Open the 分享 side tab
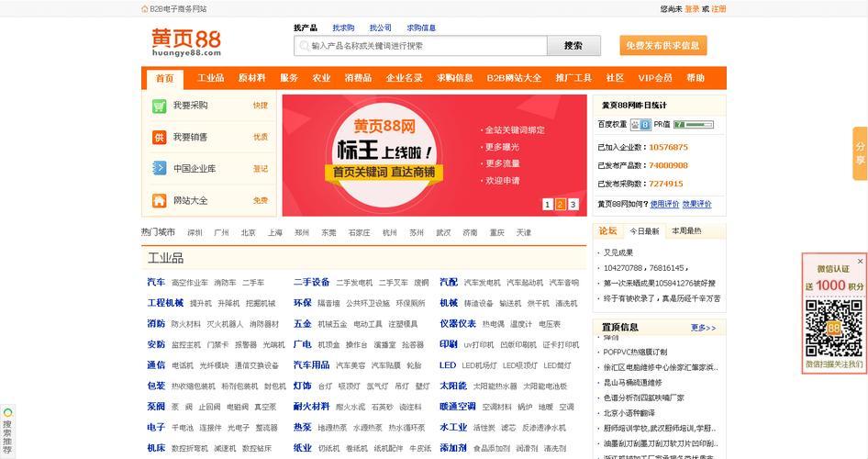The image size is (868, 459). click(861, 153)
